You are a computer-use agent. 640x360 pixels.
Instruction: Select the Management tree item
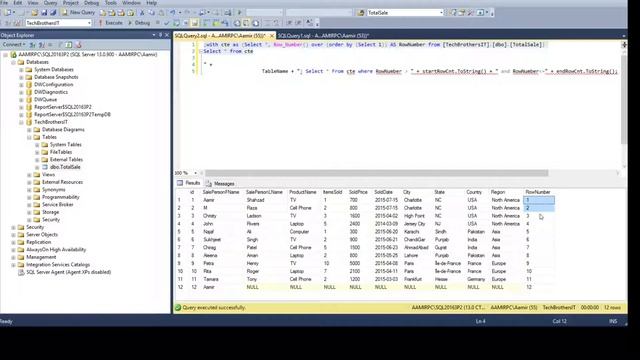(x=41, y=257)
